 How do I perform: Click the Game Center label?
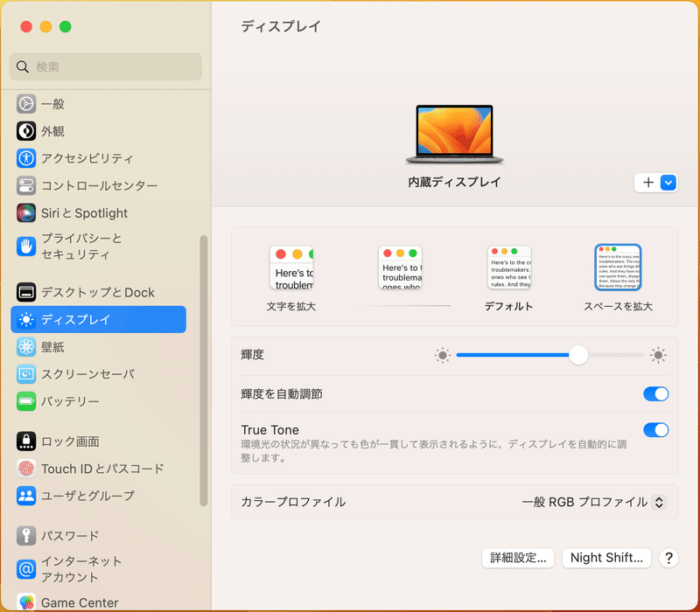(x=80, y=602)
